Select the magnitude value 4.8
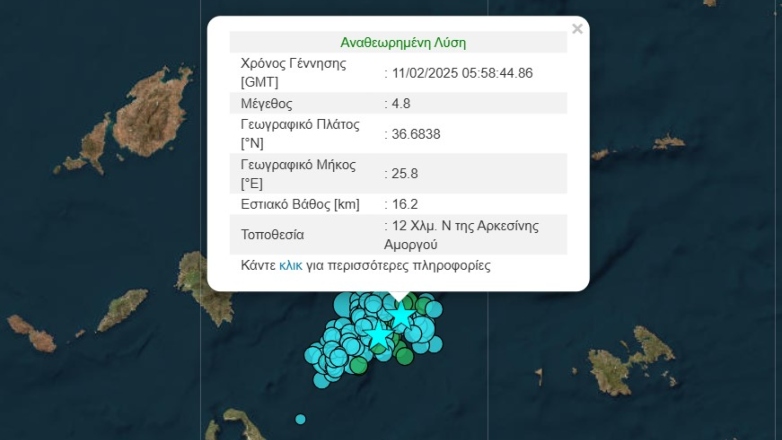782x440 pixels. (x=401, y=102)
